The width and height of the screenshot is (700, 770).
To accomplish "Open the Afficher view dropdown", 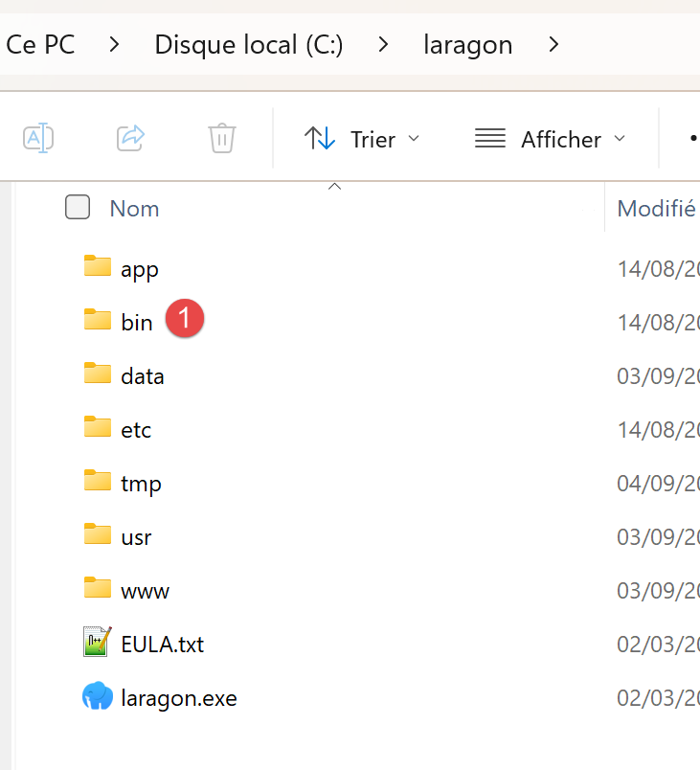I will click(551, 139).
